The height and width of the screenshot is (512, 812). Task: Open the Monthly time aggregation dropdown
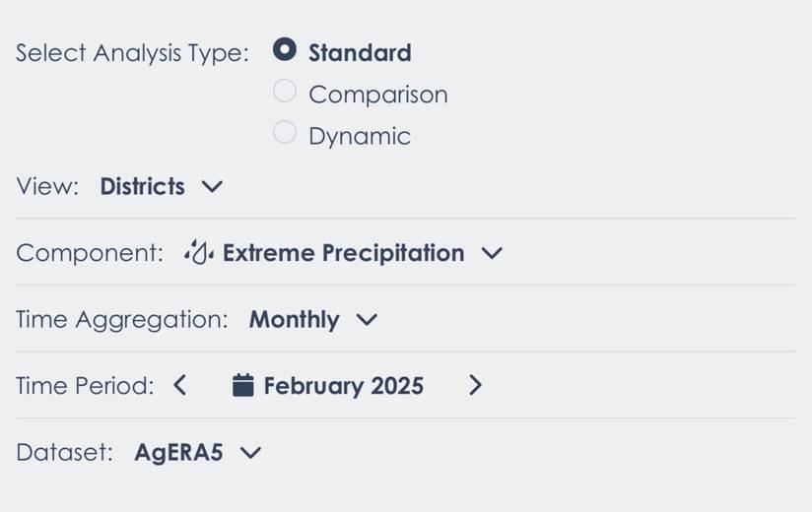pyautogui.click(x=294, y=319)
